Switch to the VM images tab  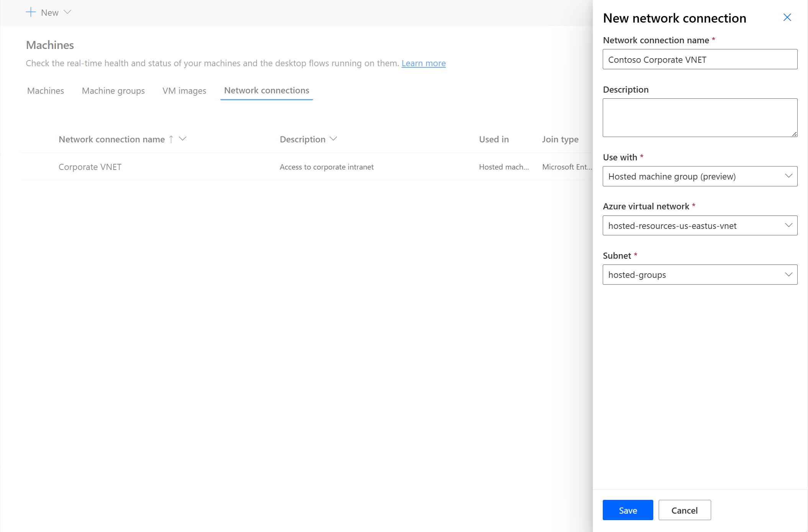point(184,90)
